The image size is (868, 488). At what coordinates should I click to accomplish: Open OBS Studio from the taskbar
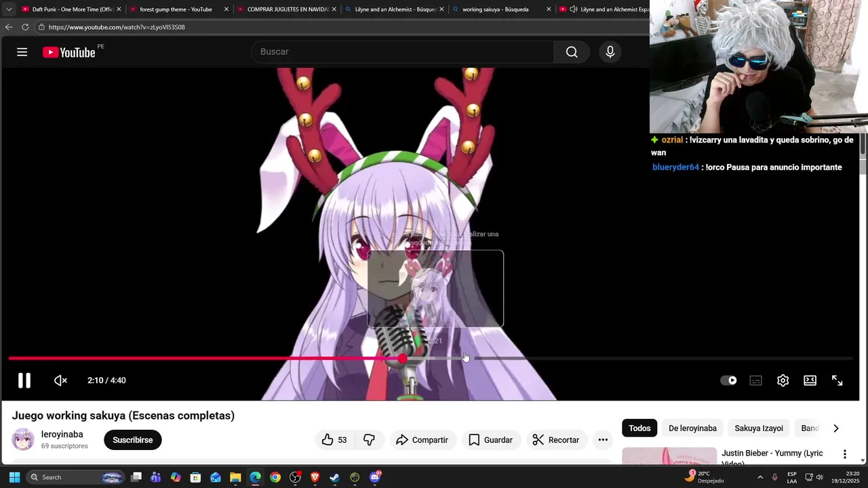(x=295, y=477)
